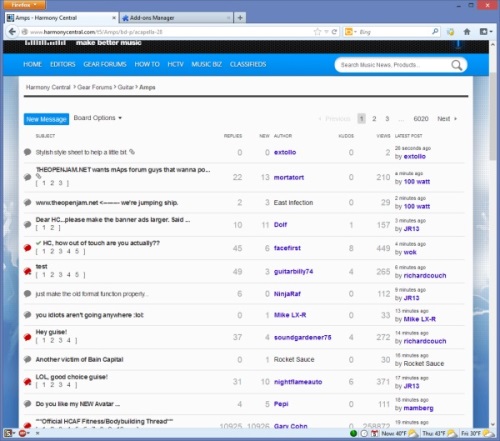
Task: Click the red bubble icon beside 'Hey guise!'
Action: 28,337
